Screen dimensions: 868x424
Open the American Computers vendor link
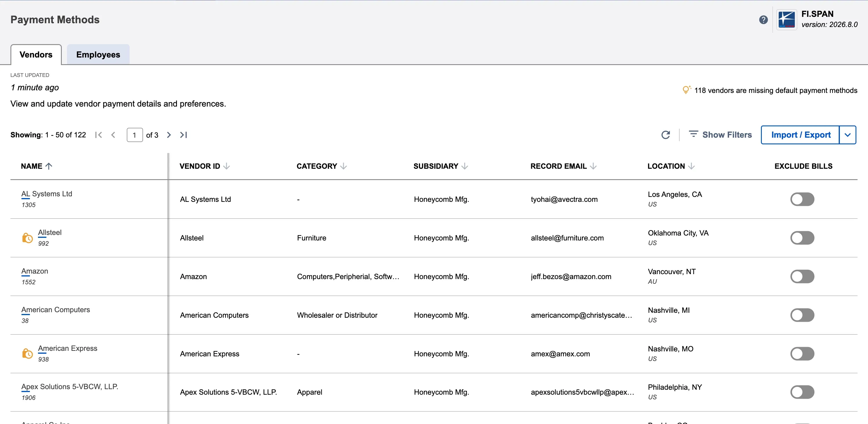[56, 310]
